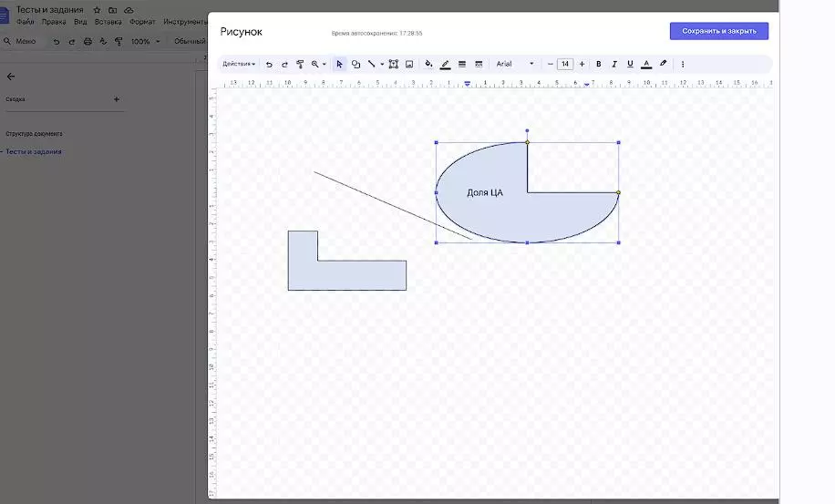Toggle Bold text formatting
Viewport: 835px width, 504px height.
tap(599, 65)
